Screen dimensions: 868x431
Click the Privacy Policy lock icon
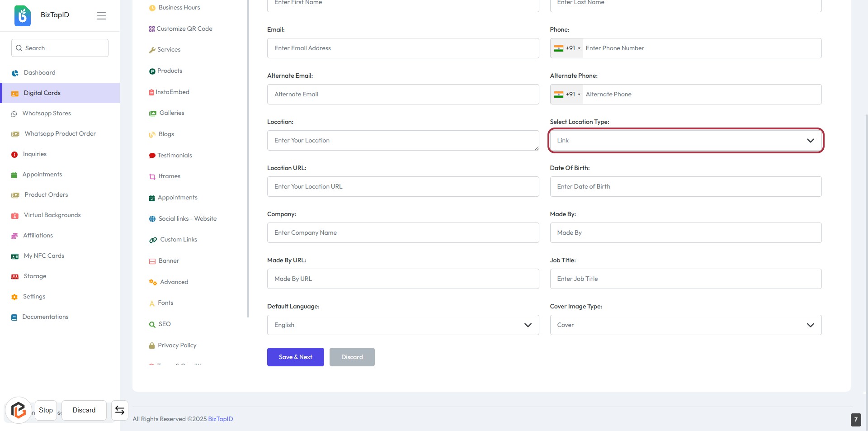point(152,346)
